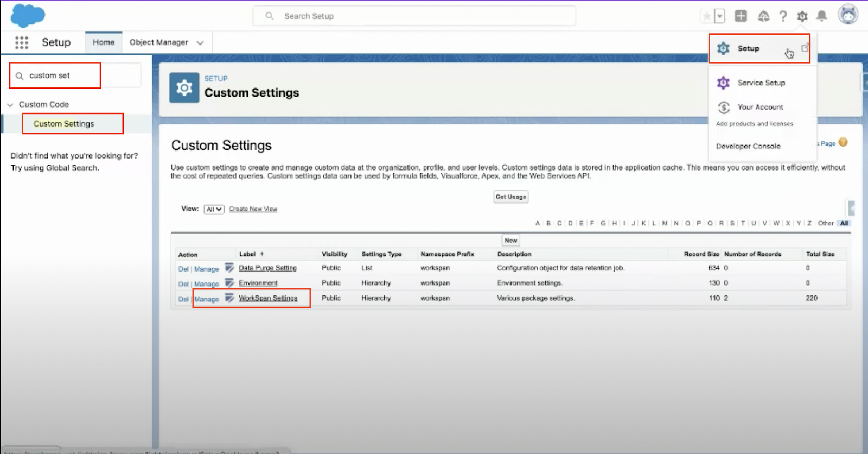Viewport: 868px width, 454px height.
Task: Click the favorites star icon
Action: 706,16
